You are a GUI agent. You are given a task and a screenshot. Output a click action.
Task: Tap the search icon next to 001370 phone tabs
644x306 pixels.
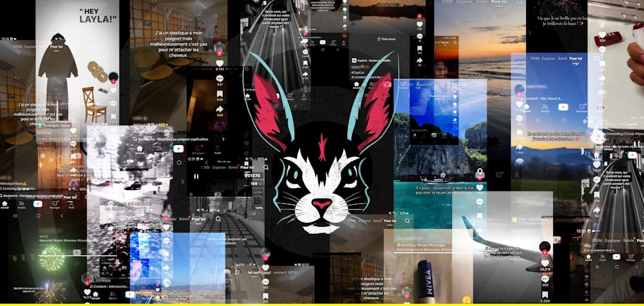[266, 167]
